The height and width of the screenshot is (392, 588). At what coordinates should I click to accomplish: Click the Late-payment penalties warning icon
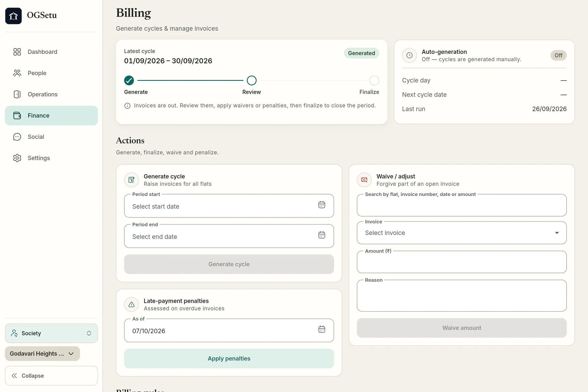(131, 304)
